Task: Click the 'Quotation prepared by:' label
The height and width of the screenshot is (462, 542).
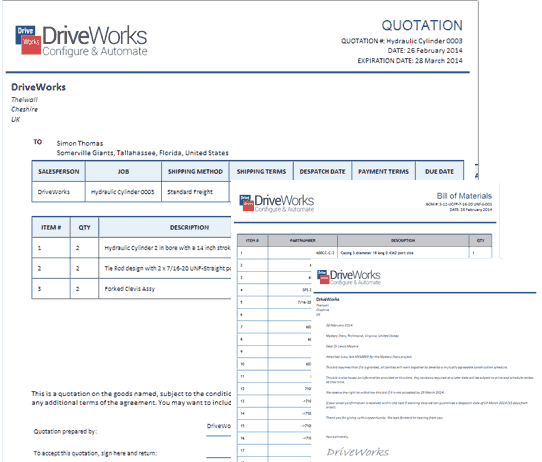Action: 65,431
